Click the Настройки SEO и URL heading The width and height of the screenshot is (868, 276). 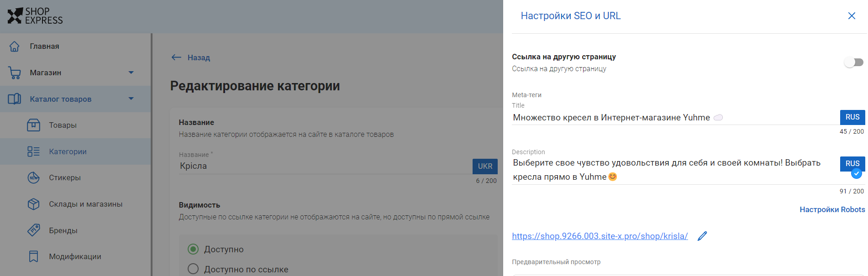(x=571, y=16)
